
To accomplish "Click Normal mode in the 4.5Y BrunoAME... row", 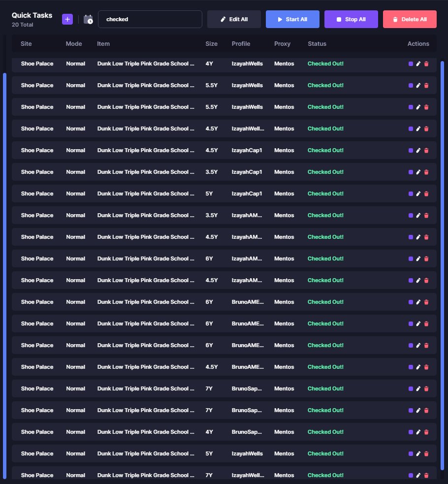I will [76, 367].
